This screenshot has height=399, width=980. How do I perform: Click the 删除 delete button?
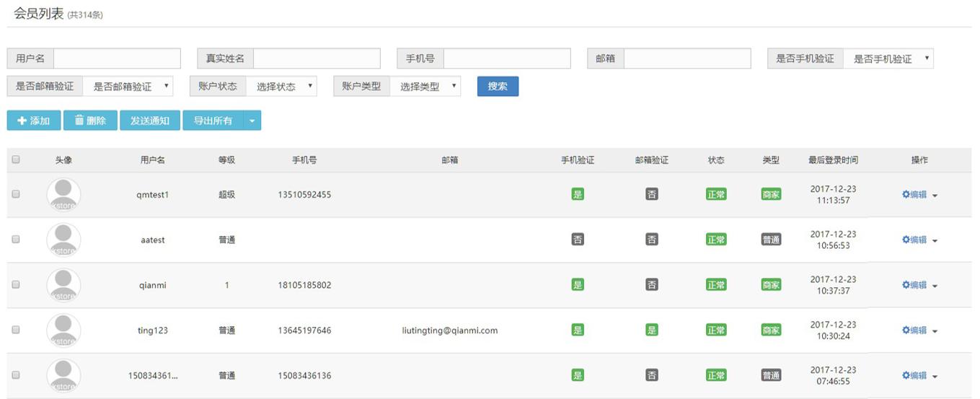coord(90,120)
